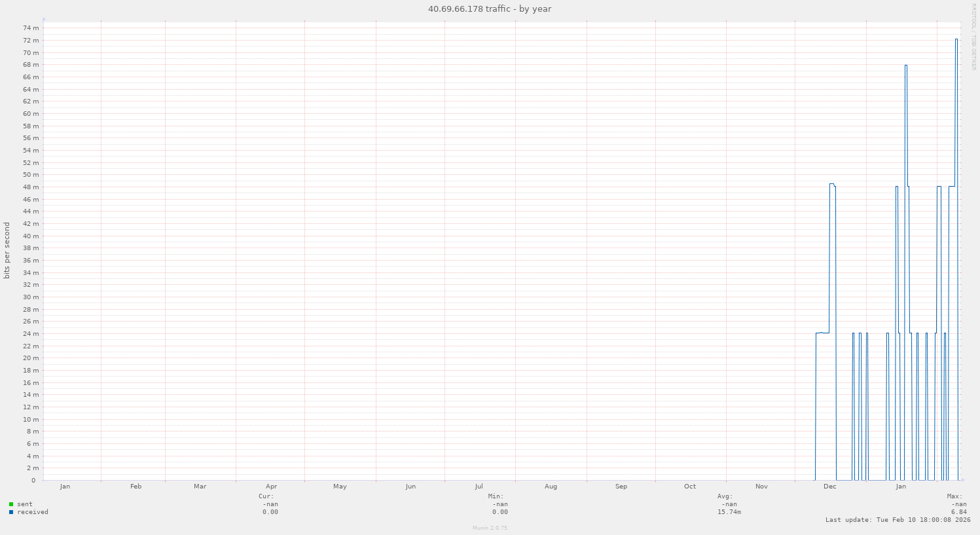Click the '50 m' y-axis label
Screen dimensions: 980x535
click(x=31, y=175)
